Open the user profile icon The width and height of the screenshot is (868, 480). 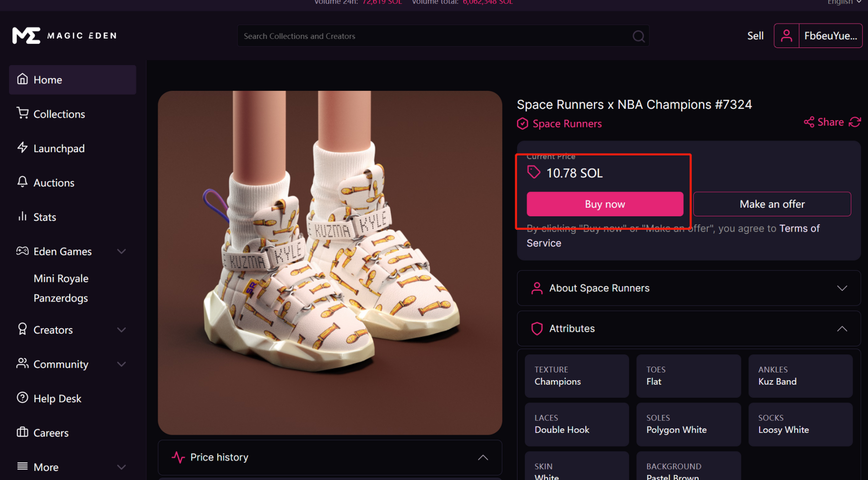tap(786, 36)
